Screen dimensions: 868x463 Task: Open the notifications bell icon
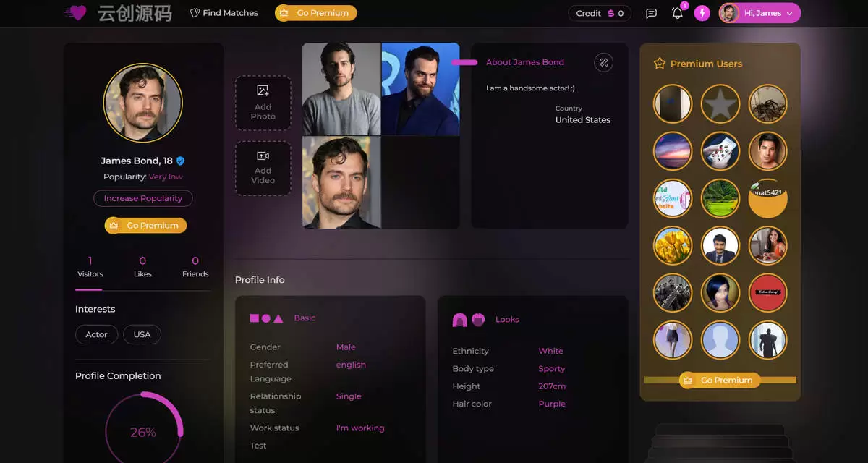[x=677, y=13]
